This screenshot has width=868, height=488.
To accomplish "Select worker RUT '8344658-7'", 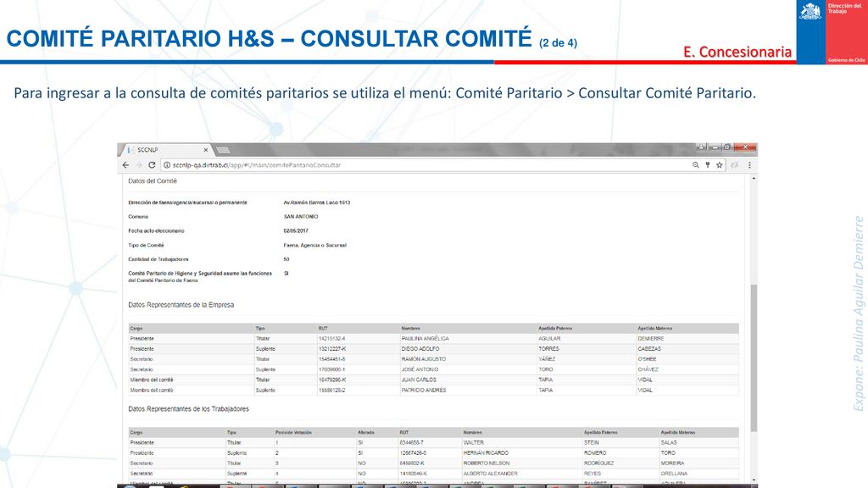I will (x=411, y=442).
